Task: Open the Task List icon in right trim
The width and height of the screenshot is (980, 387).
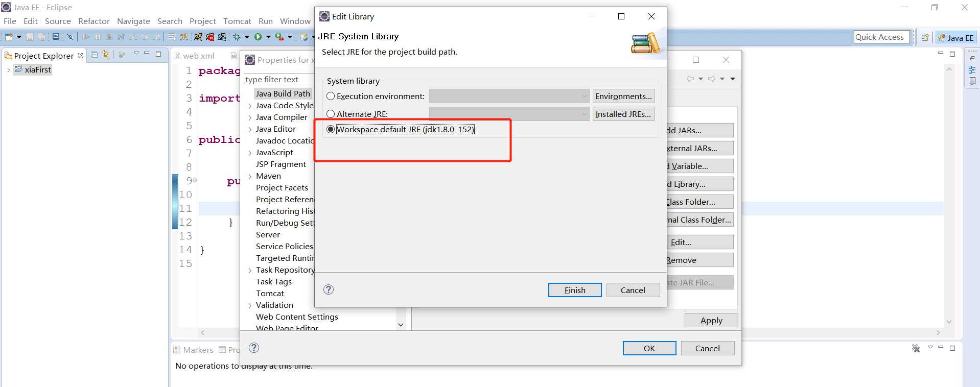Action: (972, 81)
